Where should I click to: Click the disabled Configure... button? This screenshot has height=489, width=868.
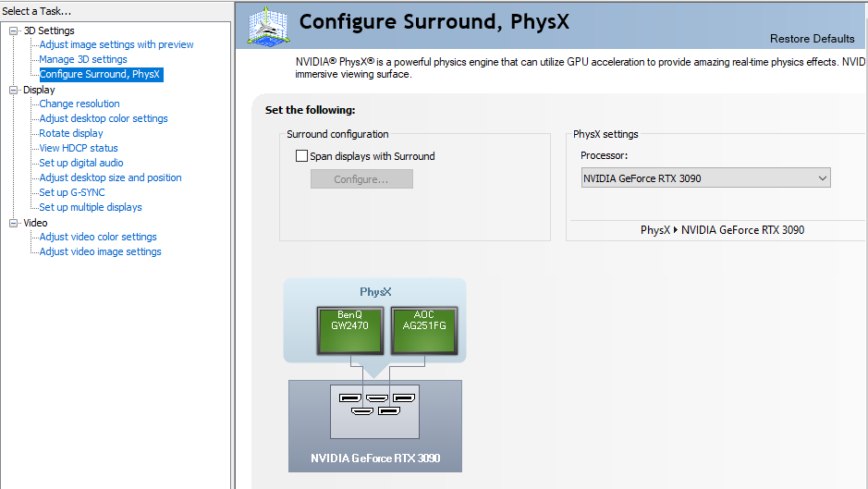361,179
